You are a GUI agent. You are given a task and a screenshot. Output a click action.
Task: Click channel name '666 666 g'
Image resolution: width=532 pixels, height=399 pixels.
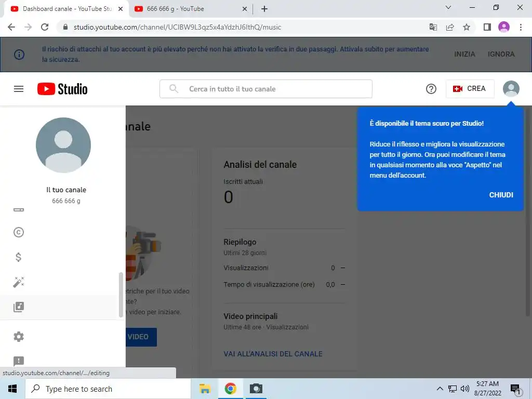click(x=66, y=201)
